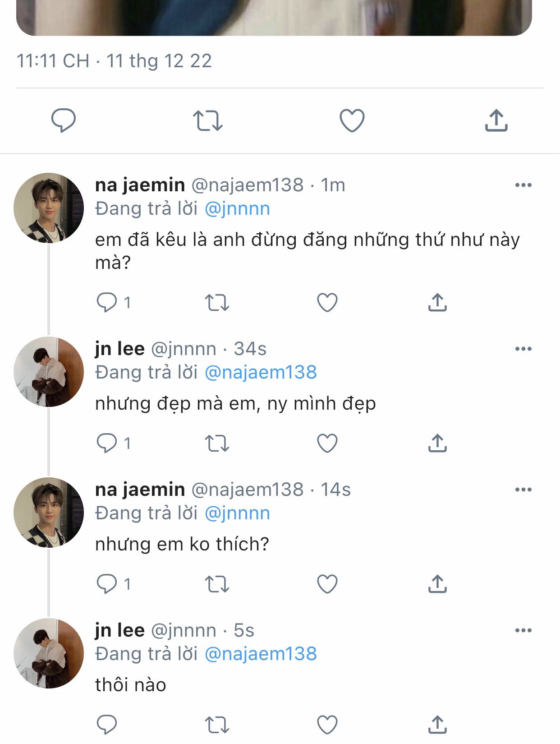
Task: Open the @jnnnn mention in the first reply
Action: (x=237, y=209)
